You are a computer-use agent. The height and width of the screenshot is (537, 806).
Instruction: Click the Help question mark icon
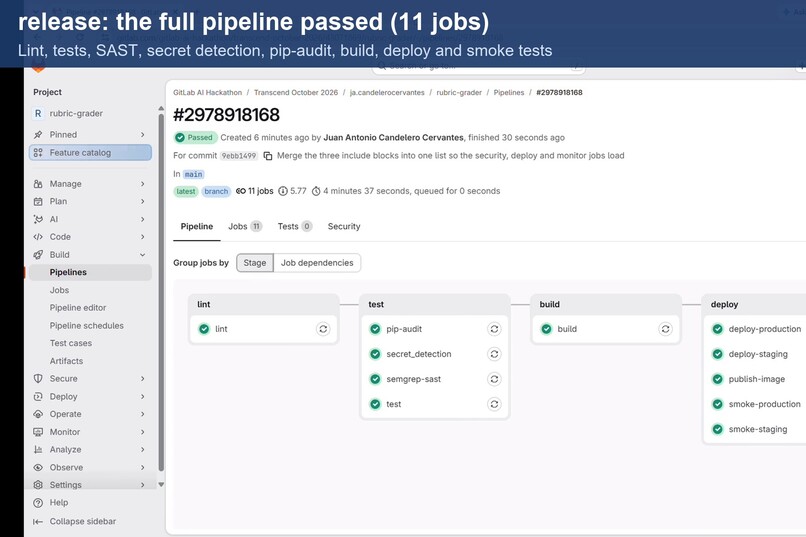pyautogui.click(x=38, y=503)
